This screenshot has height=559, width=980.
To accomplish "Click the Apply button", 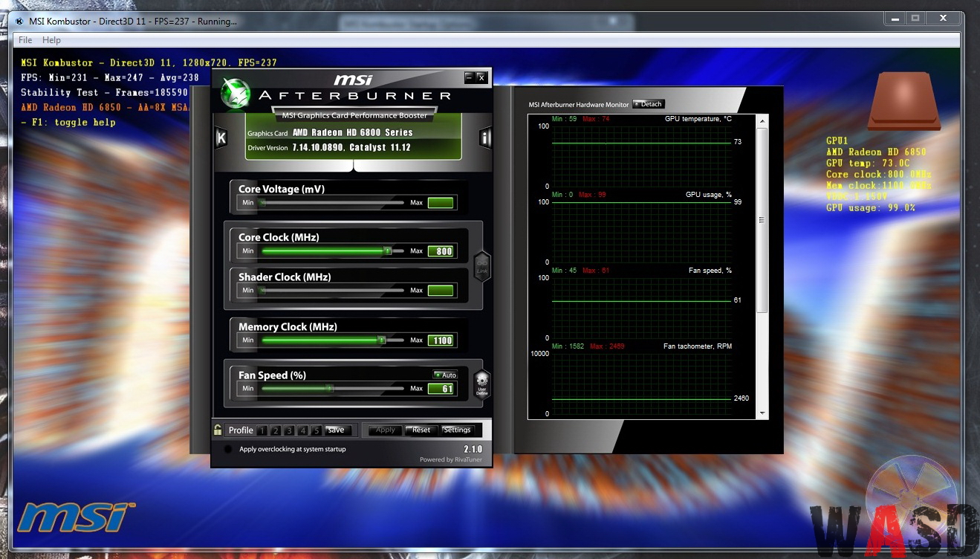I will pyautogui.click(x=385, y=430).
